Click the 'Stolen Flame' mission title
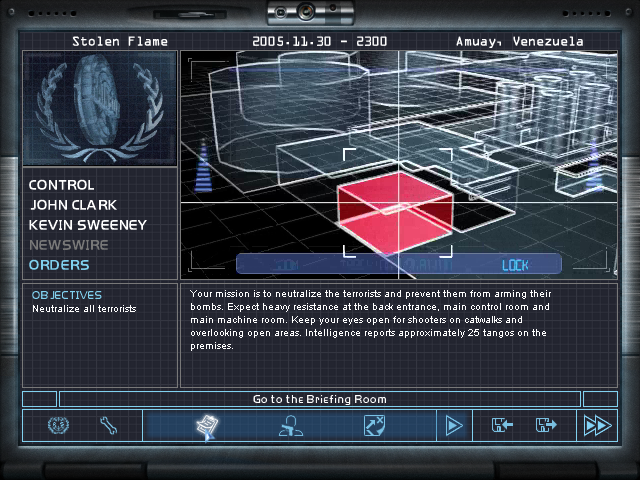Image resolution: width=640 pixels, height=480 pixels. 120,41
